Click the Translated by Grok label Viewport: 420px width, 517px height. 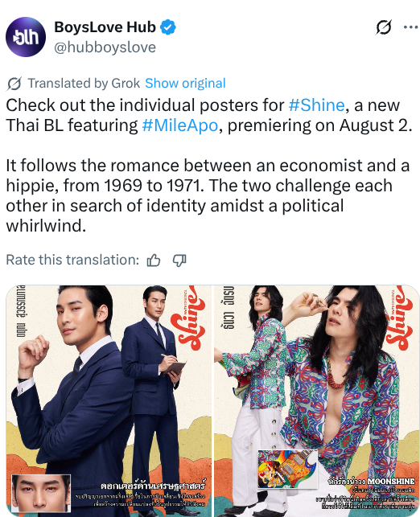click(84, 83)
